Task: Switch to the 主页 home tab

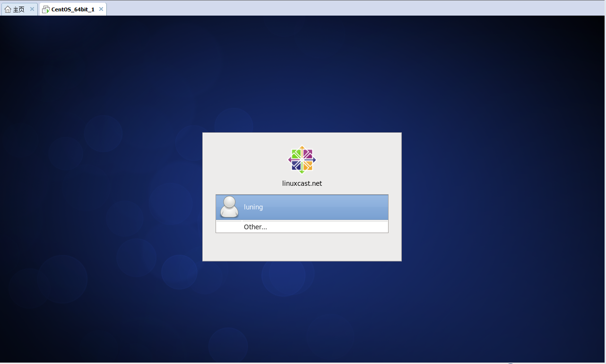Action: pos(19,9)
